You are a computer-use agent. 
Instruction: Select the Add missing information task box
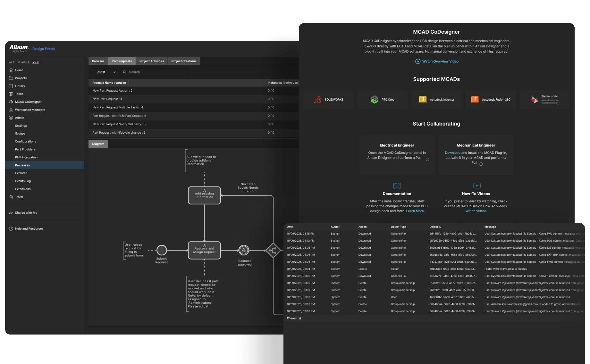click(204, 195)
